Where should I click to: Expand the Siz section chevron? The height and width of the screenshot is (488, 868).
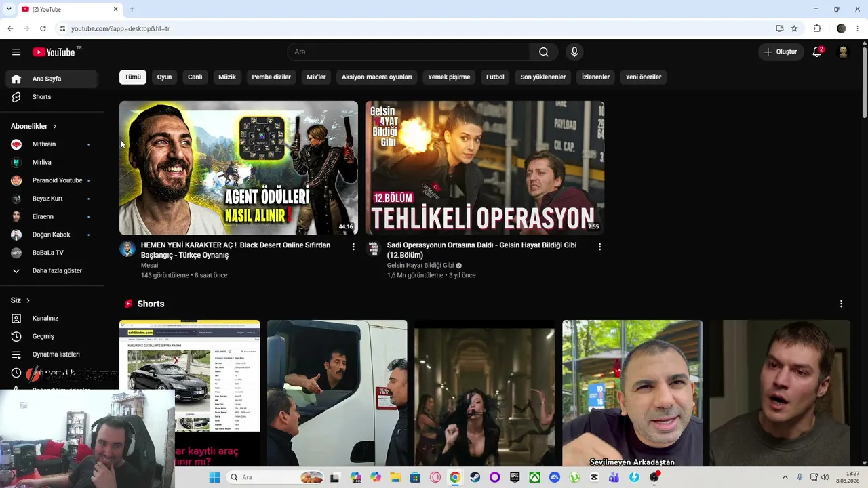[x=28, y=300]
